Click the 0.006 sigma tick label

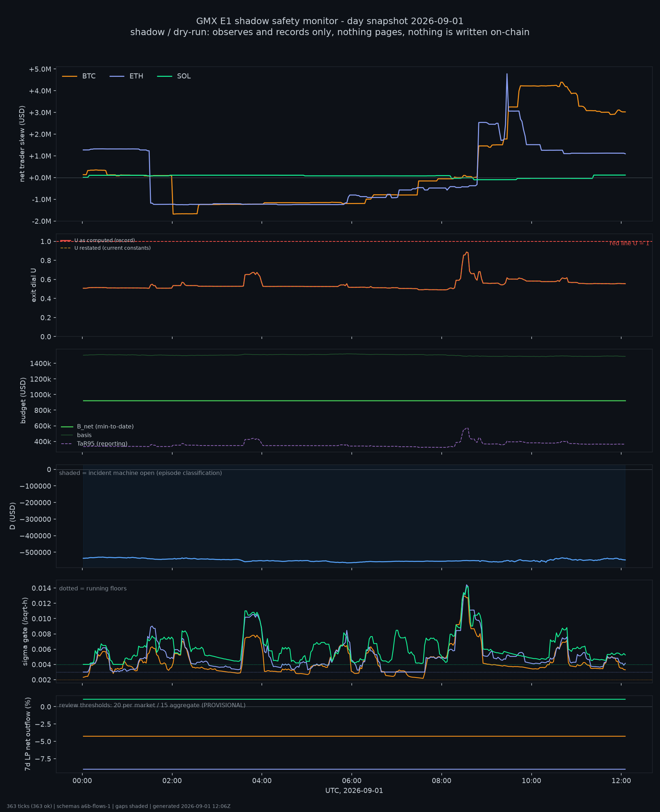pyautogui.click(x=41, y=649)
